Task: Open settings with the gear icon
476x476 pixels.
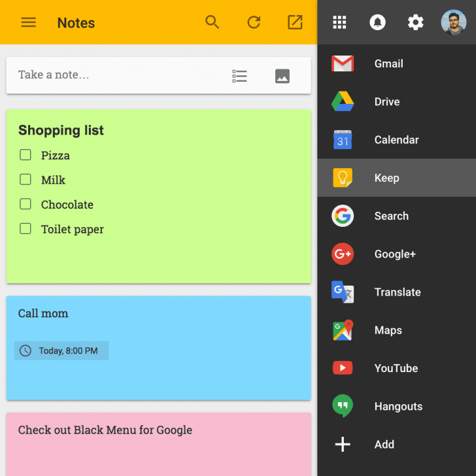Action: 416,22
